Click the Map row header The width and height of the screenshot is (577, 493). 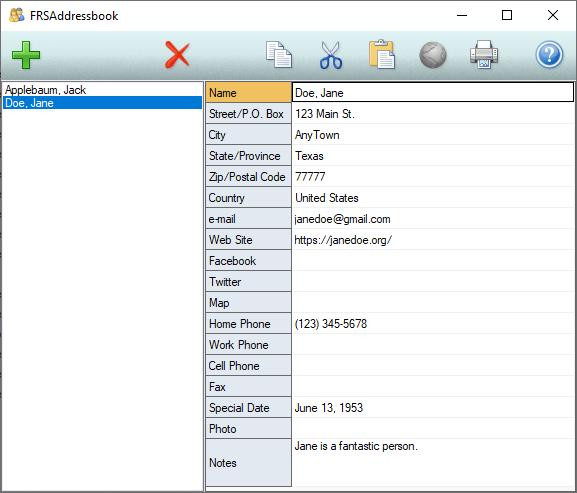248,303
